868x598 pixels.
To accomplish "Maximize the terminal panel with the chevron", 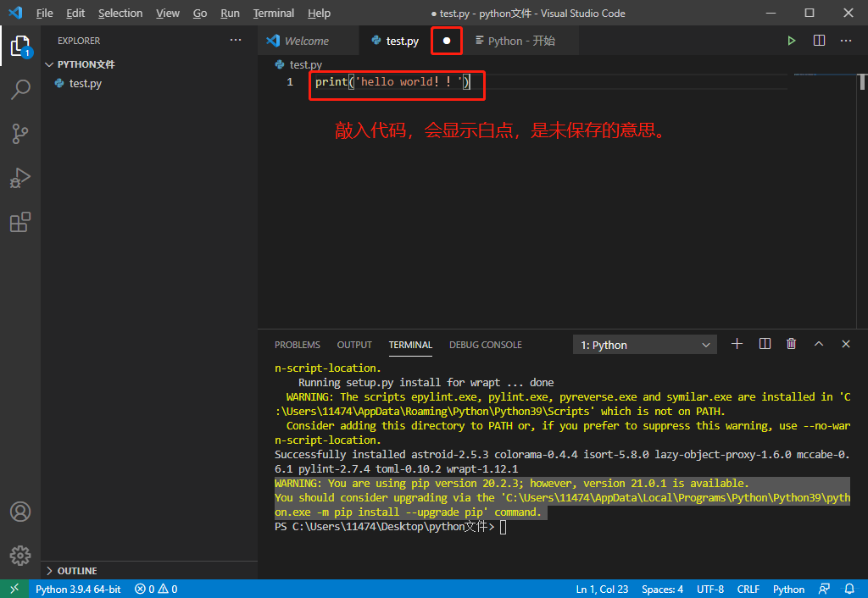I will 819,344.
